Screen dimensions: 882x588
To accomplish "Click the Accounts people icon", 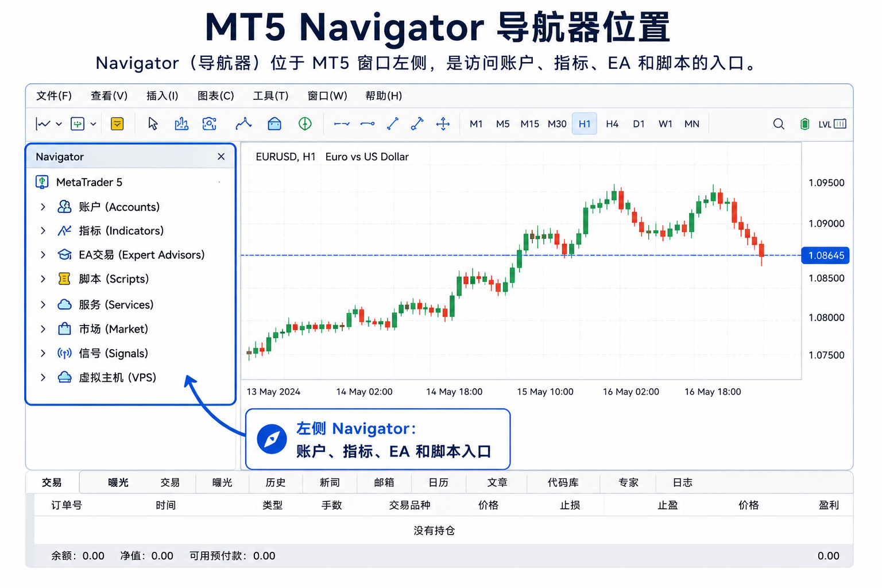I will click(64, 207).
